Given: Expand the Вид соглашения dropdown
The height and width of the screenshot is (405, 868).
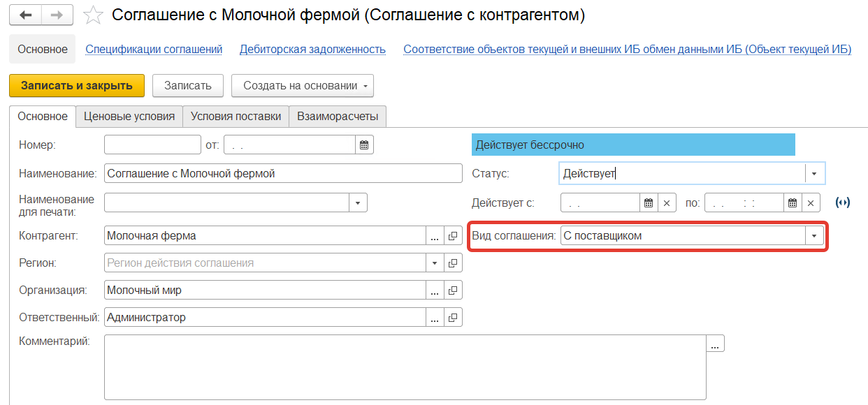Looking at the screenshot, I should [x=814, y=236].
